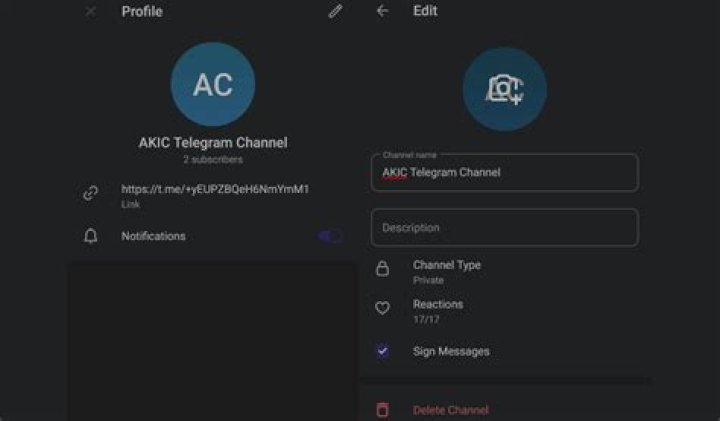Click the chain link icon
The image size is (720, 421).
point(91,194)
